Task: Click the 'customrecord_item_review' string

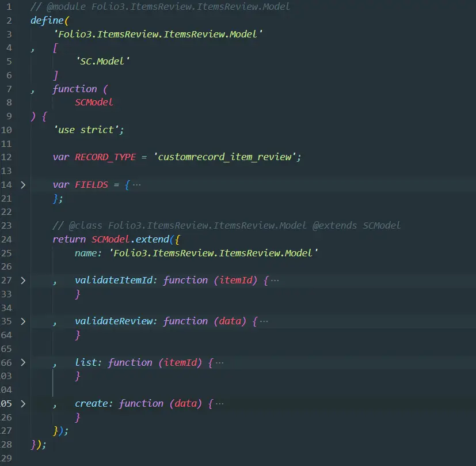Action: click(x=224, y=157)
